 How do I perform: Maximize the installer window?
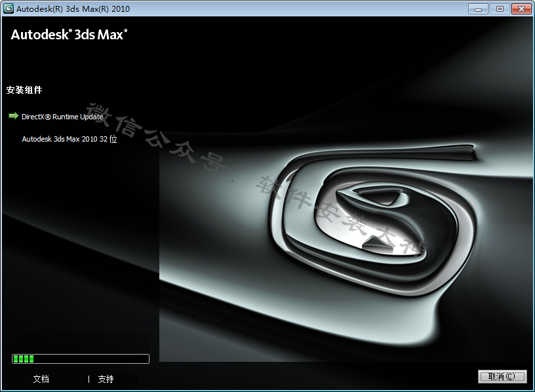(500, 9)
